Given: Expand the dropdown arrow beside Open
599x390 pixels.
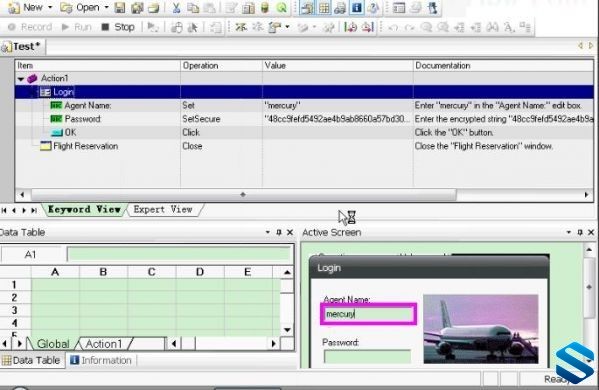Looking at the screenshot, I should tap(107, 7).
